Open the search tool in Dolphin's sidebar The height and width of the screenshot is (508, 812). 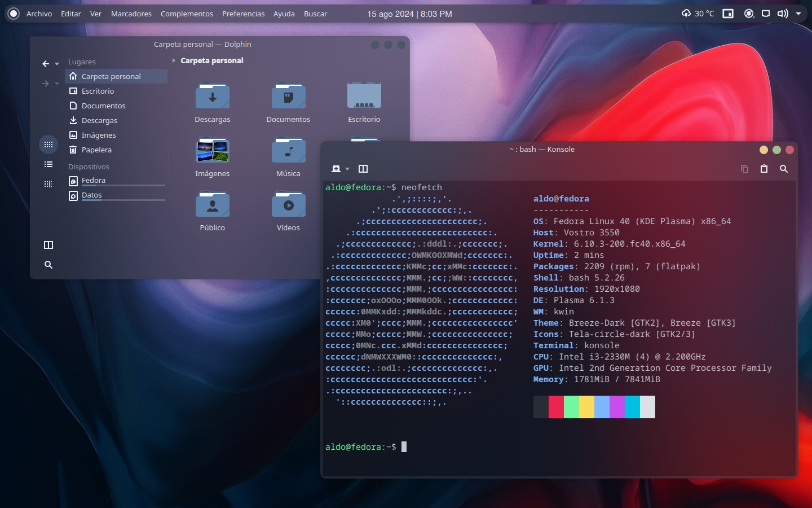[x=48, y=265]
